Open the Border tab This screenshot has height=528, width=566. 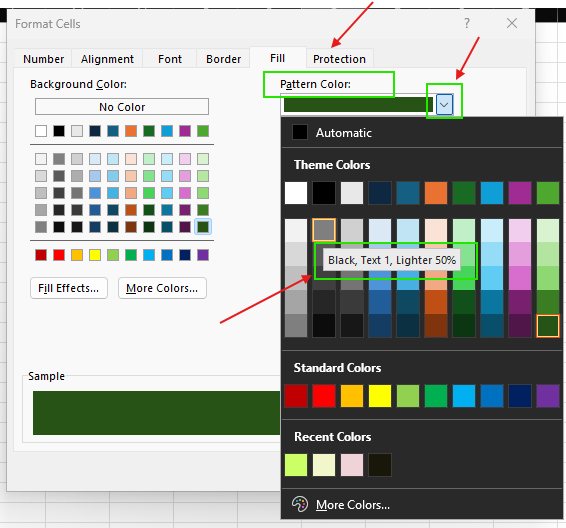click(223, 59)
